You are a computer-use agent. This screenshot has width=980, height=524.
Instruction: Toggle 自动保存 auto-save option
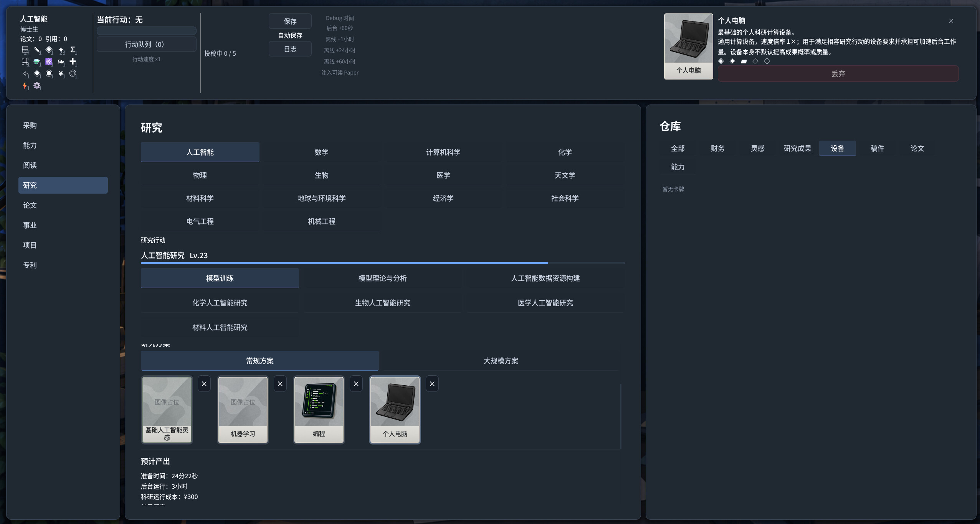pos(290,35)
